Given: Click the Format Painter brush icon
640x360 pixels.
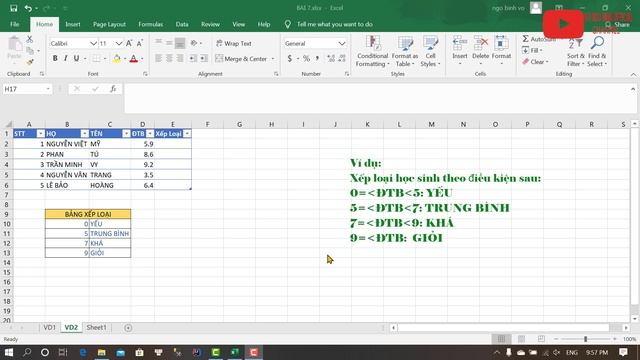Looking at the screenshot, I should pyautogui.click(x=29, y=62).
